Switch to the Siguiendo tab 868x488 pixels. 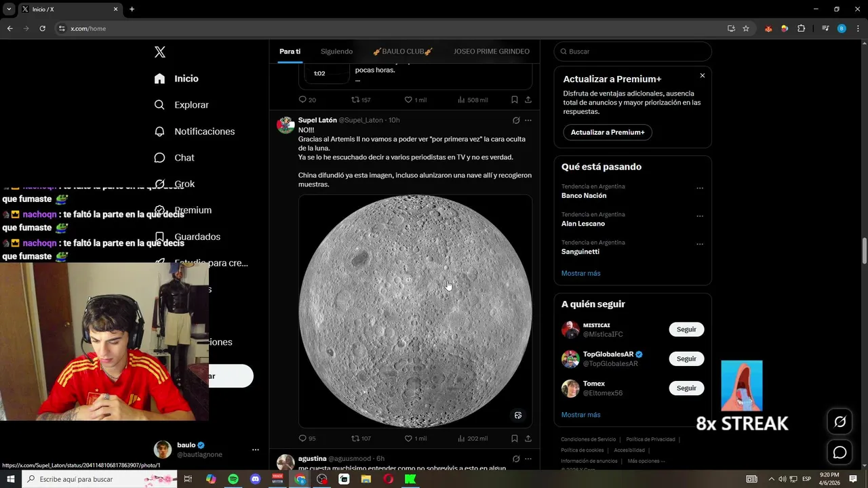(x=336, y=52)
